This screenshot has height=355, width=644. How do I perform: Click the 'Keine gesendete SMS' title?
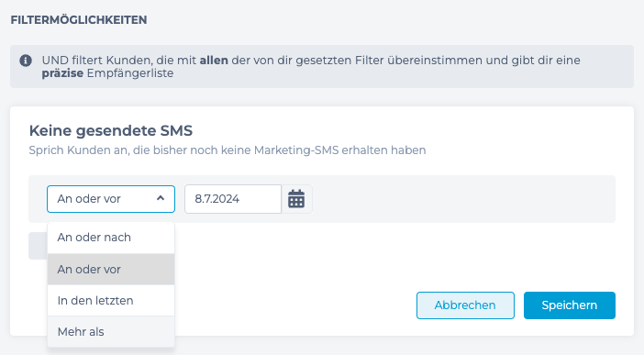(111, 130)
